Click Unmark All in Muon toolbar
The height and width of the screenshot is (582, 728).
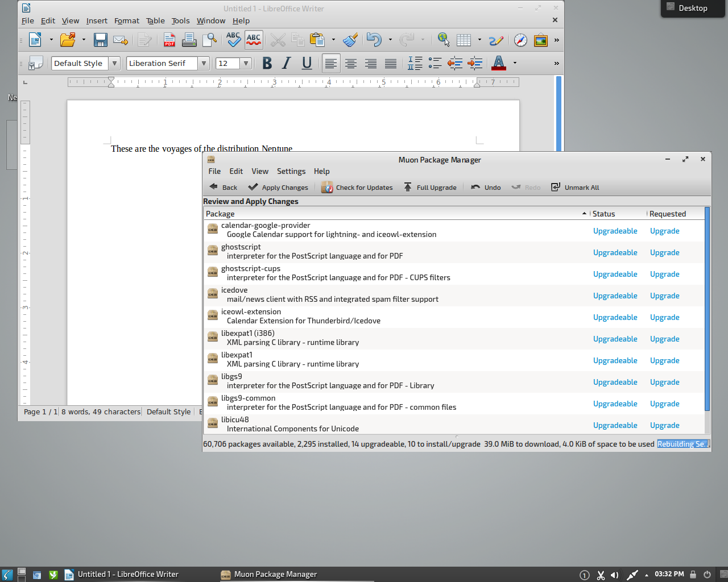575,187
